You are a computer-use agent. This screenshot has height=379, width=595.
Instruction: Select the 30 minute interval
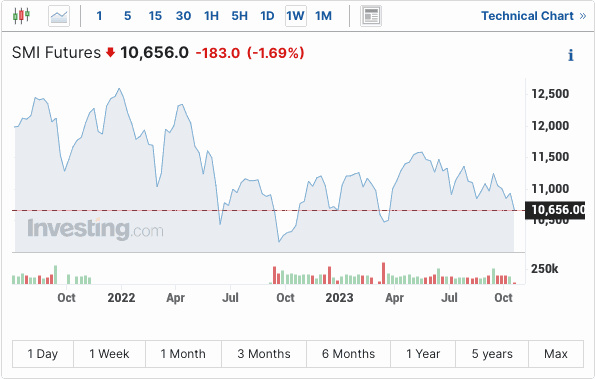click(183, 16)
